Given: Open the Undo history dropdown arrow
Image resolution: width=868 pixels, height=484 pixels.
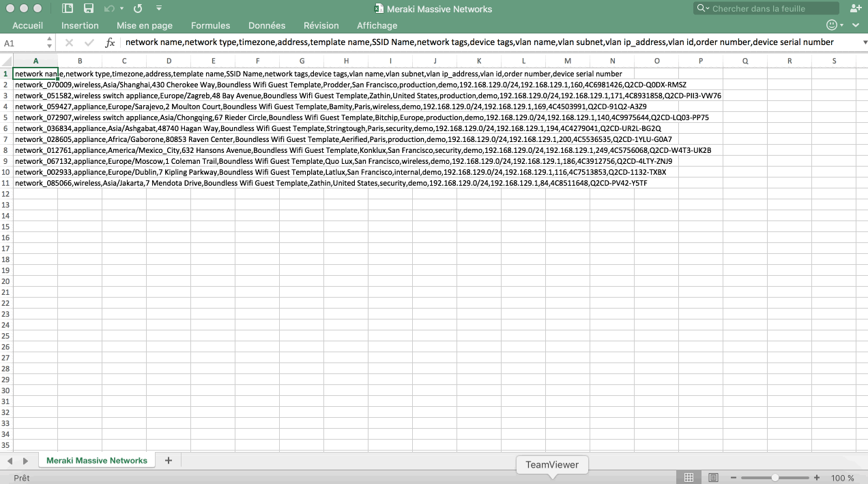Looking at the screenshot, I should pyautogui.click(x=123, y=9).
